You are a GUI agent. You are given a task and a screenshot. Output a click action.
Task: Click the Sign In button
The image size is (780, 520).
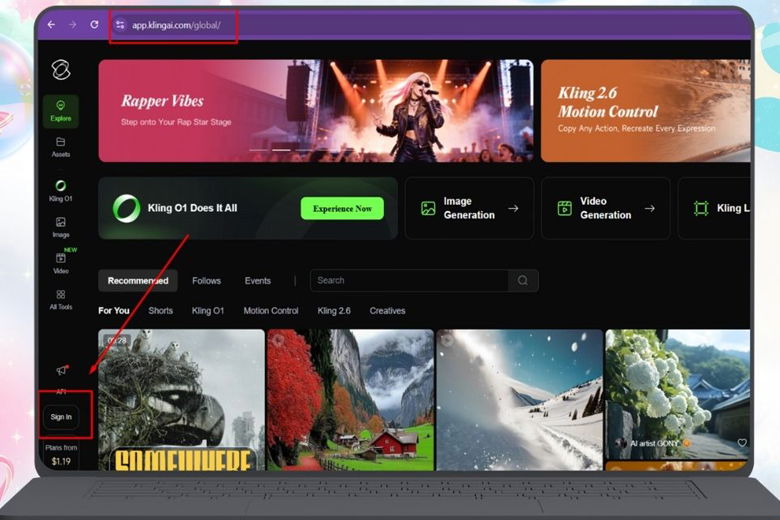pyautogui.click(x=61, y=416)
